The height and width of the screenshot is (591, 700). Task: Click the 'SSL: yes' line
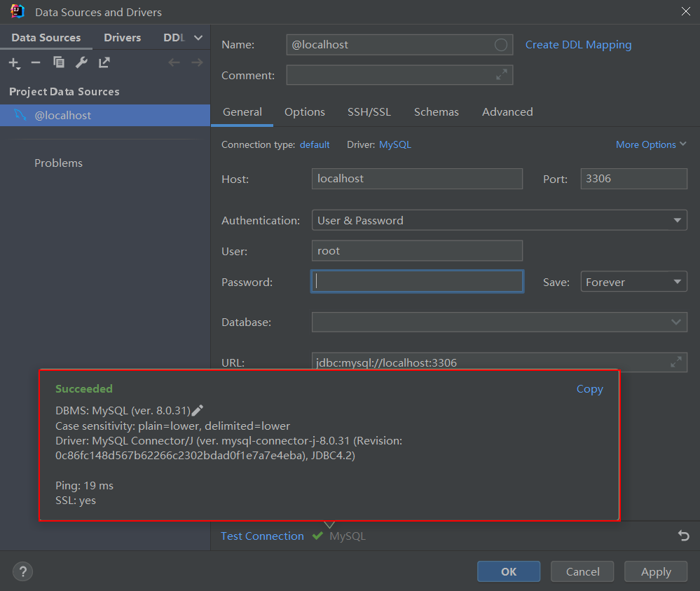point(76,501)
